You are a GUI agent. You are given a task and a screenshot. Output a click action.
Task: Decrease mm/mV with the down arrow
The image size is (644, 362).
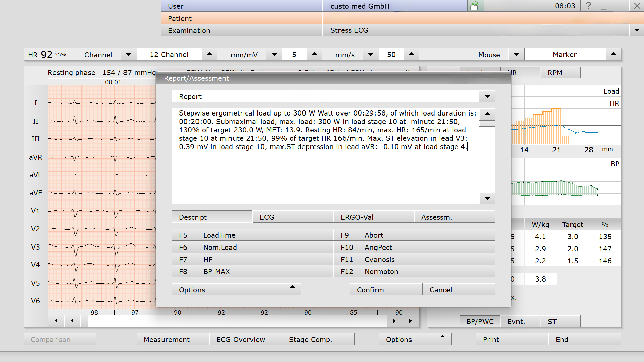274,54
